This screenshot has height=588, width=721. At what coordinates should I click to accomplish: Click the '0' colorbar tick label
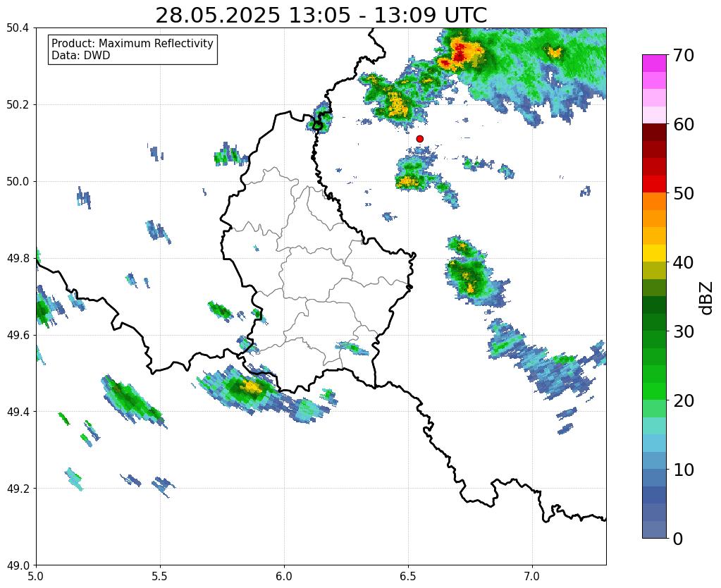coord(678,539)
